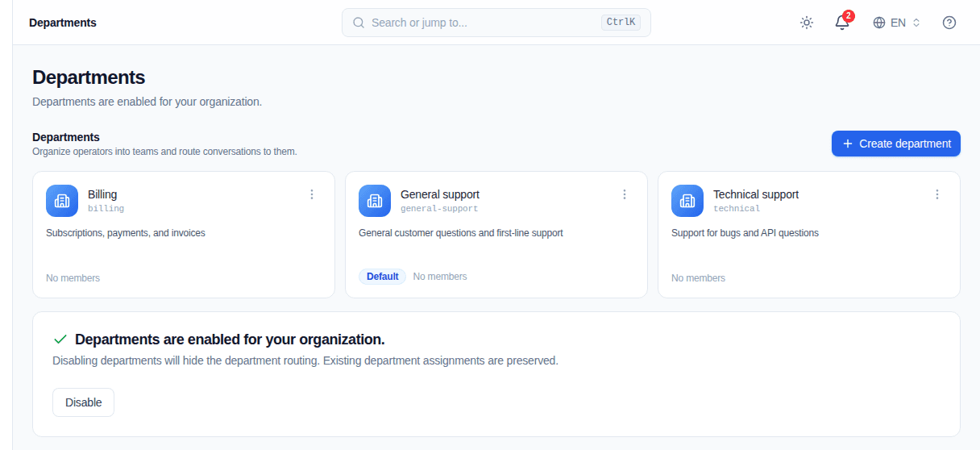Click the Departments breadcrumb in top bar
This screenshot has height=450, width=980.
[x=63, y=23]
